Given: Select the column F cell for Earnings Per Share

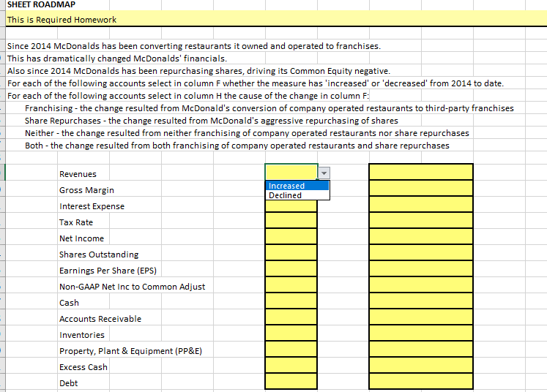Looking at the screenshot, I should point(291,268).
